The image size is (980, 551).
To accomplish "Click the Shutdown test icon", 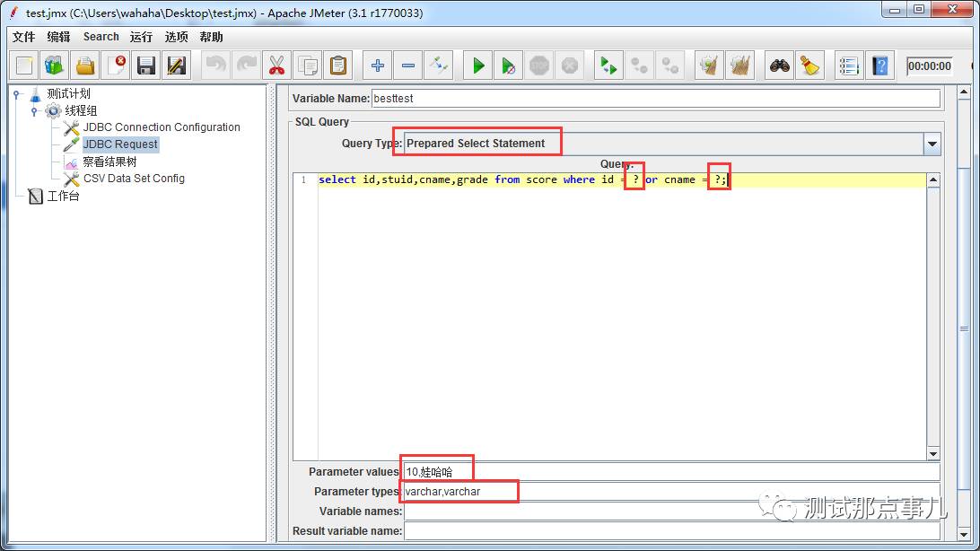I will 570,66.
